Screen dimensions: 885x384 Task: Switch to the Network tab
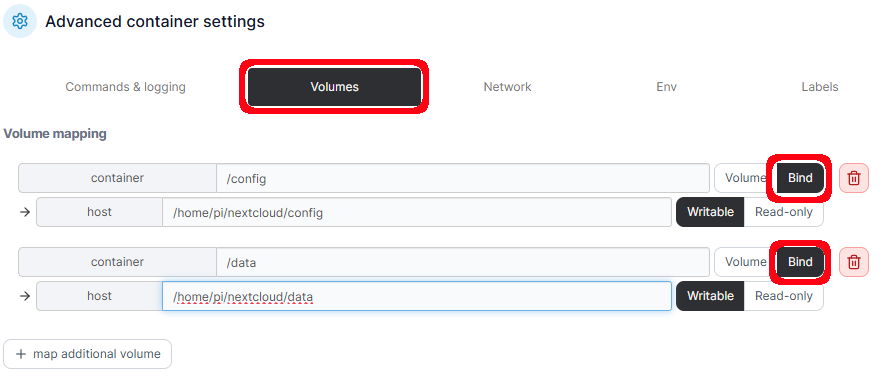(507, 87)
